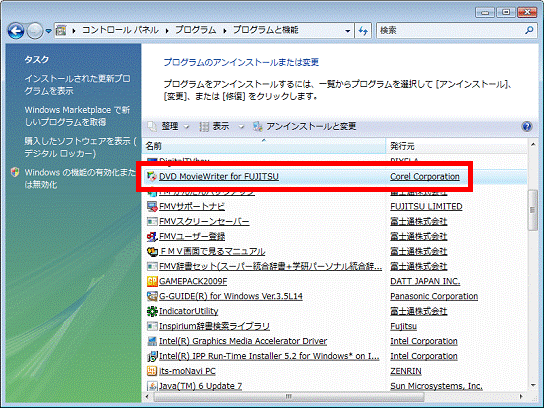The image size is (544, 408).
Task: Click the Java(TM) 6 Update 7 icon
Action: click(152, 386)
